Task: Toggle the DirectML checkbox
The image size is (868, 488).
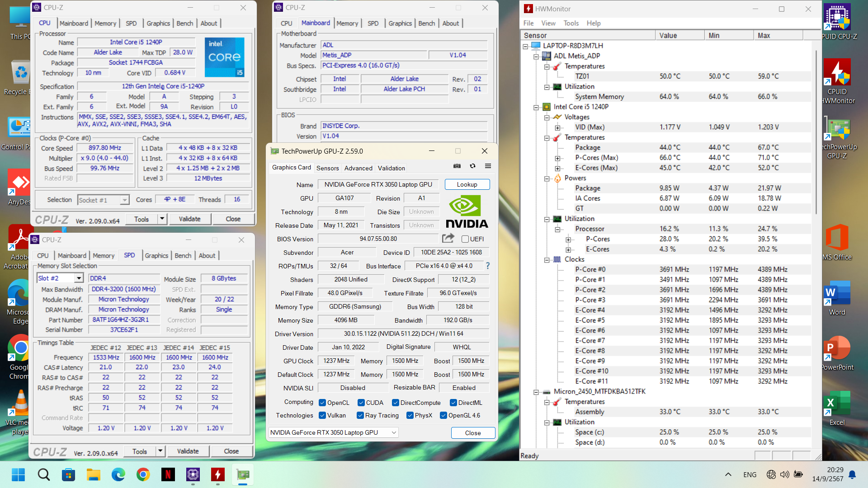Action: point(453,403)
